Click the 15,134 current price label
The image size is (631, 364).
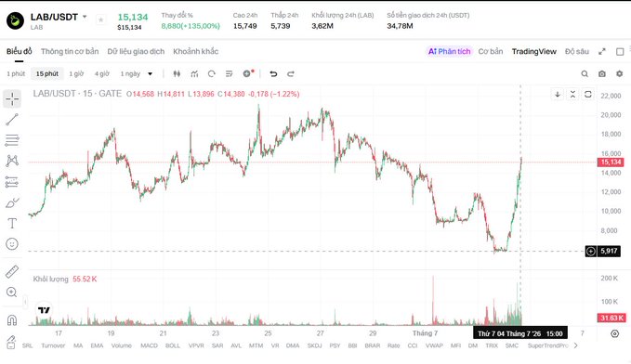(x=611, y=162)
